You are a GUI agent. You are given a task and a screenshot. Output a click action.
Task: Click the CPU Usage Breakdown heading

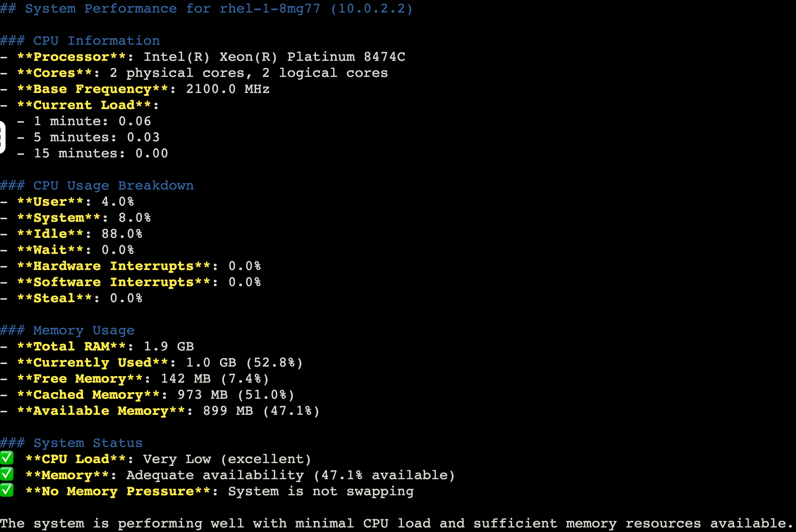(113, 186)
